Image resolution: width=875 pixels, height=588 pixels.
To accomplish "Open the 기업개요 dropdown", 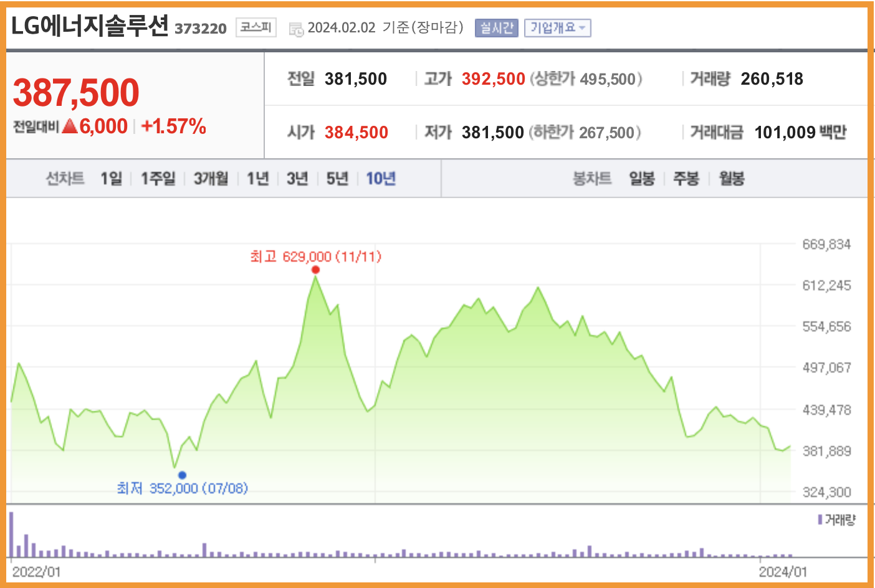I will coord(558,28).
